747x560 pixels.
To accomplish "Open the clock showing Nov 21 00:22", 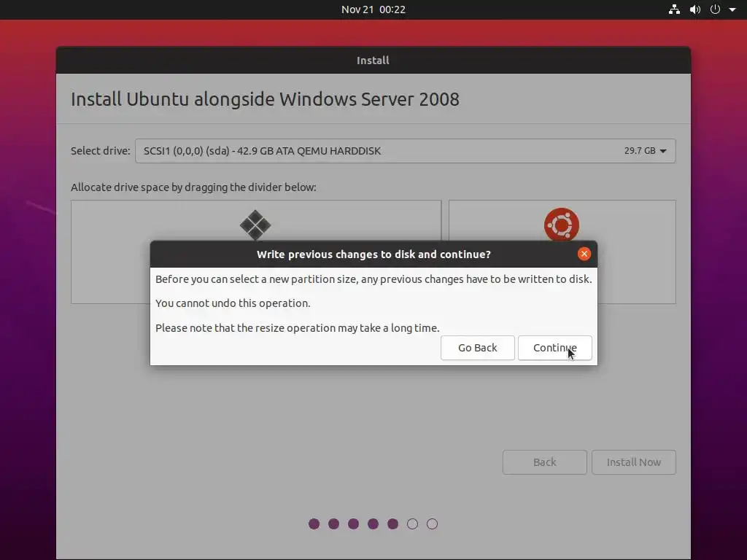I will tap(373, 9).
